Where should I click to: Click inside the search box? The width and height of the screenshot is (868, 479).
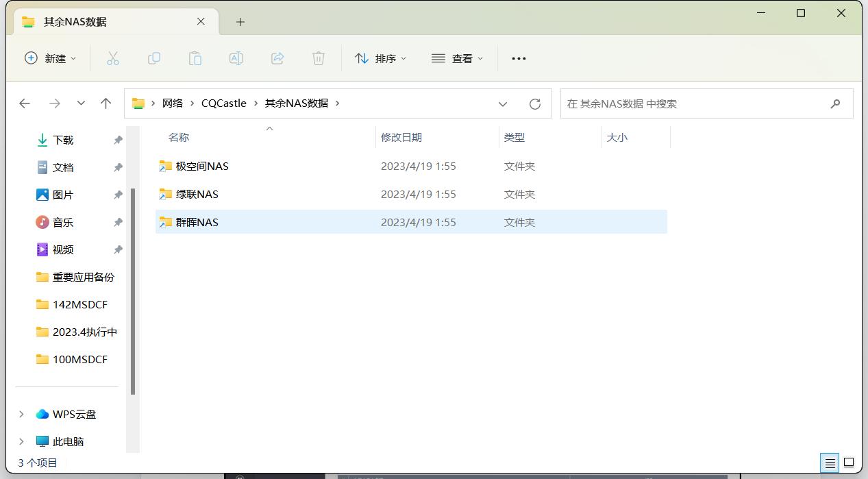[699, 103]
